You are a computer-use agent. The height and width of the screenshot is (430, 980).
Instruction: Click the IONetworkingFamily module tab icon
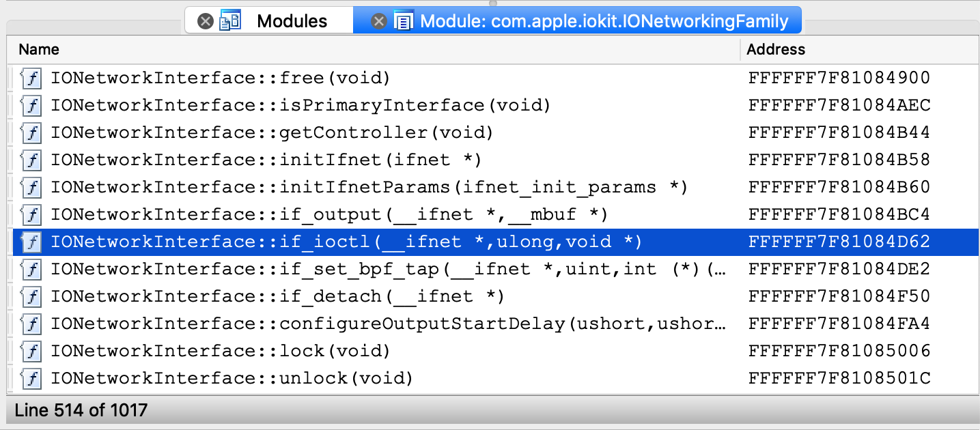(404, 22)
